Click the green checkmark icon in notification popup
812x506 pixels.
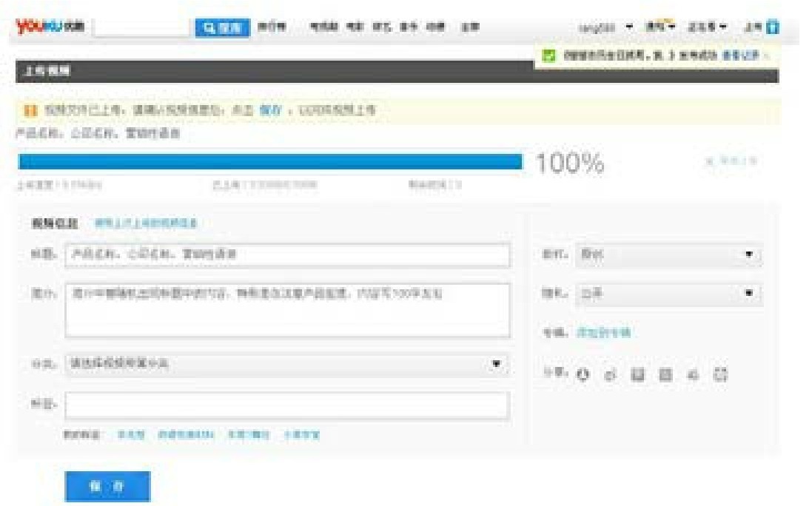tap(548, 55)
